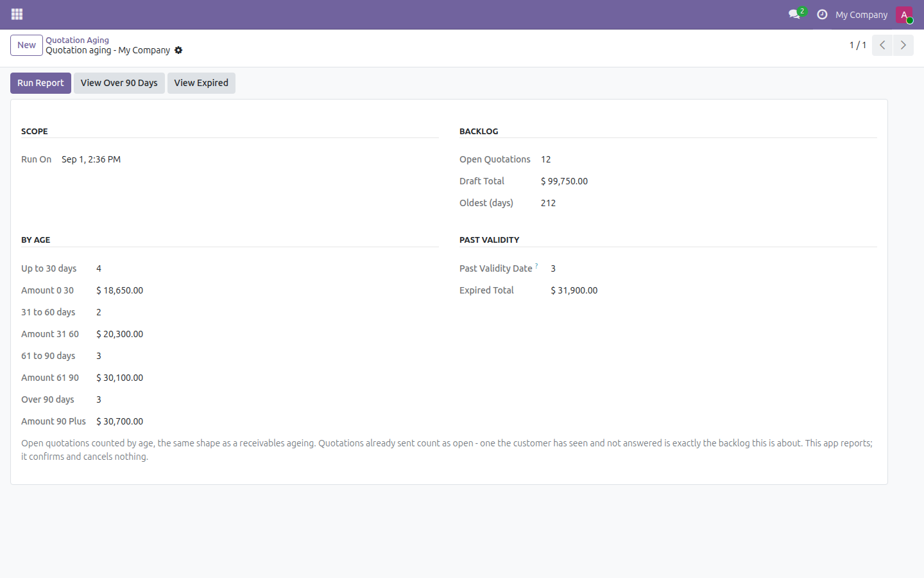Click Expired Total $ 31,900.00
This screenshot has width=924, height=578.
point(574,290)
